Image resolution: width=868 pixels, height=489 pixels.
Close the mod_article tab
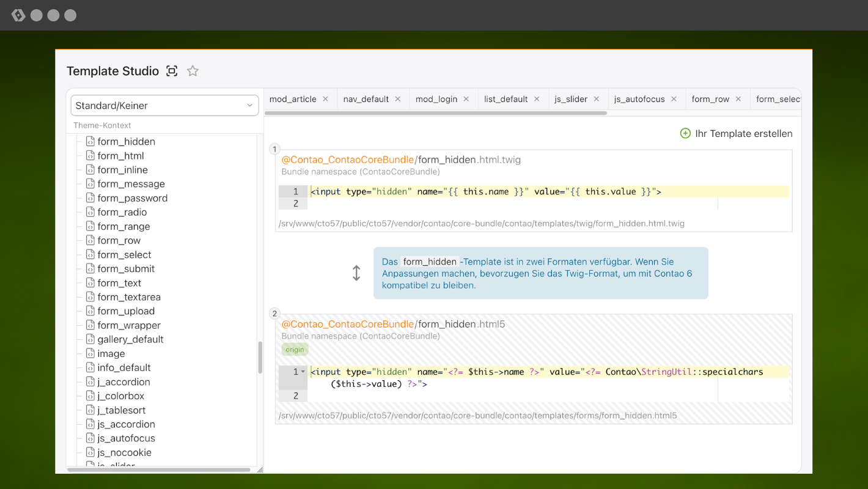point(325,99)
